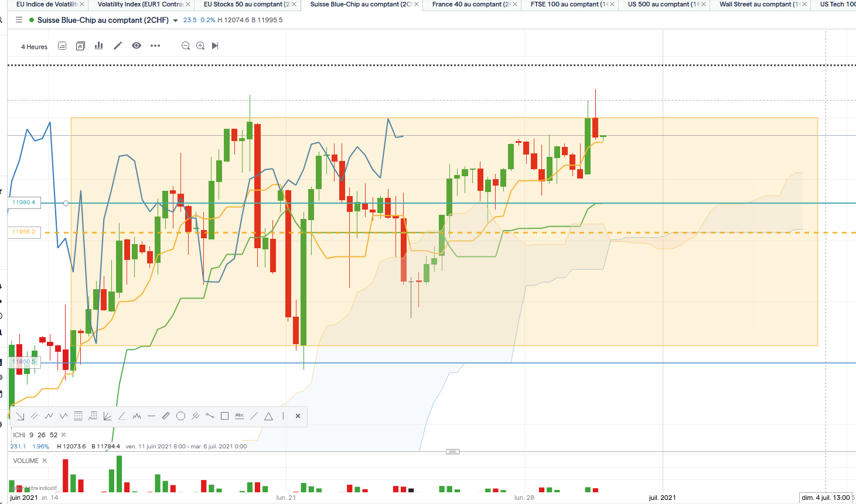Select the diagonal line tool
The height and width of the screenshot is (504, 856).
pyautogui.click(x=254, y=416)
